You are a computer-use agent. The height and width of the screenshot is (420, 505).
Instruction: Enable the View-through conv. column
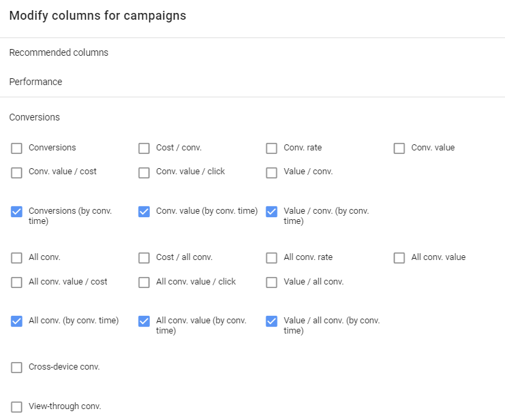[x=16, y=407]
